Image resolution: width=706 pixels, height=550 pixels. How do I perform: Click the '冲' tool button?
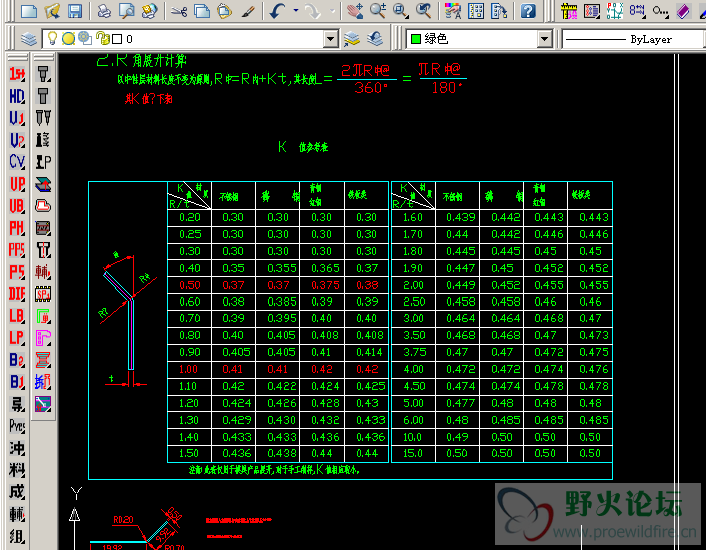(17, 448)
